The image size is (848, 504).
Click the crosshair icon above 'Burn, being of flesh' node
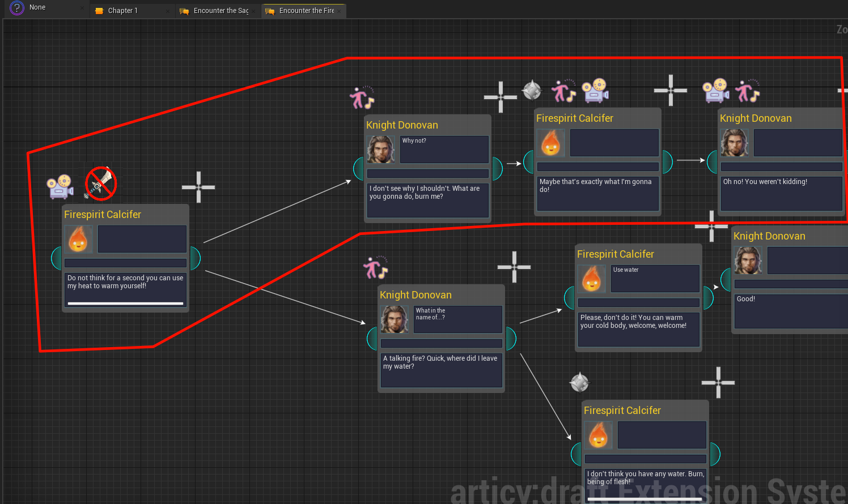(x=718, y=382)
